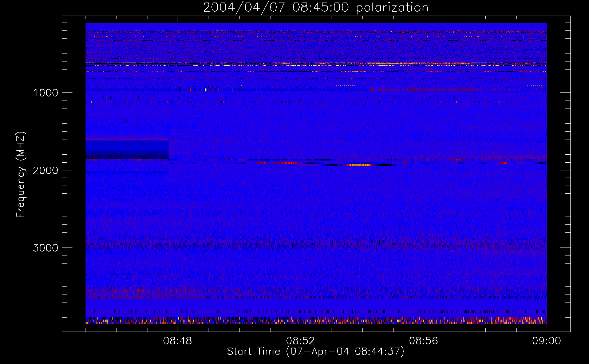Click the 'Frequency (MHZ)' axis label
Viewport: 589px width, 364px height.
coord(21,175)
